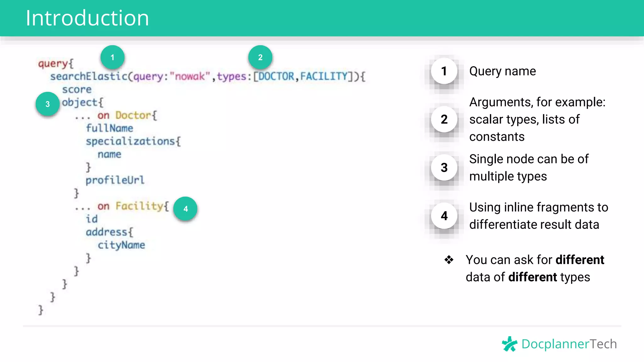This screenshot has width=644, height=362.
Task: Click the 'FACILITY' constant in the list
Action: 324,76
